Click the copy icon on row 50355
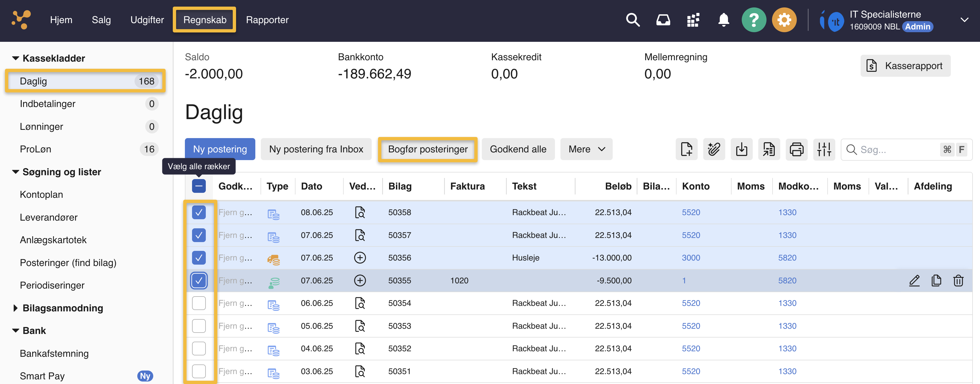 pos(936,281)
